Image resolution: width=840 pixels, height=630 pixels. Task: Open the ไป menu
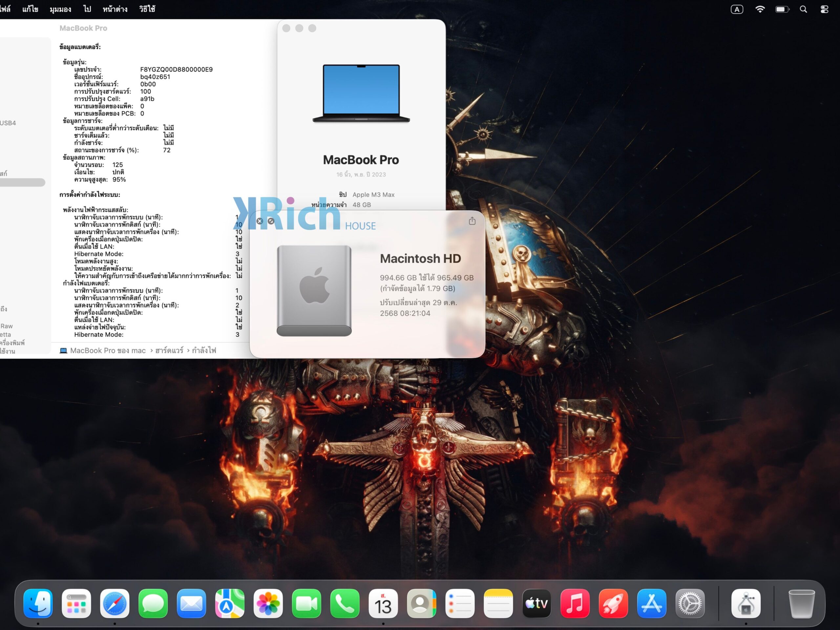pyautogui.click(x=87, y=9)
